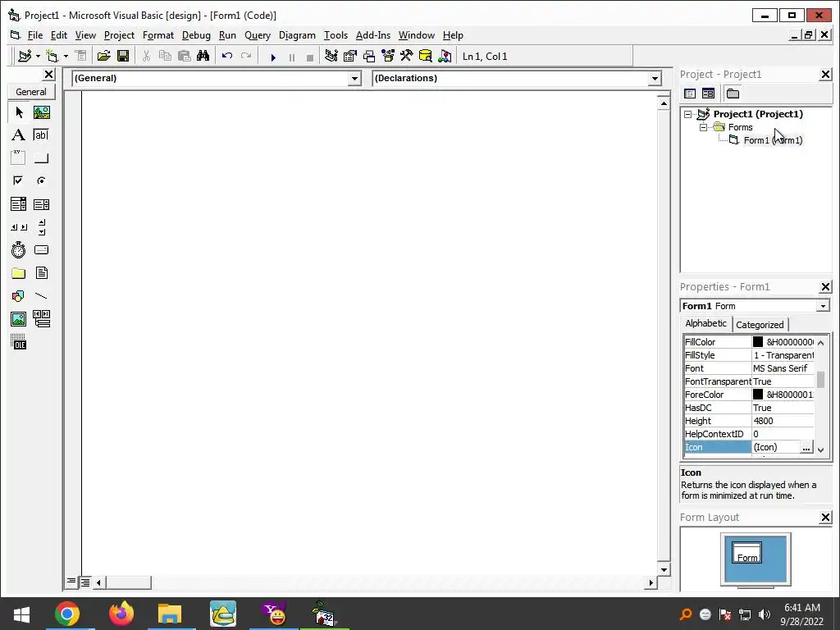Open the Visual Component Manager toolbar icon
The image size is (840, 630).
tap(445, 56)
